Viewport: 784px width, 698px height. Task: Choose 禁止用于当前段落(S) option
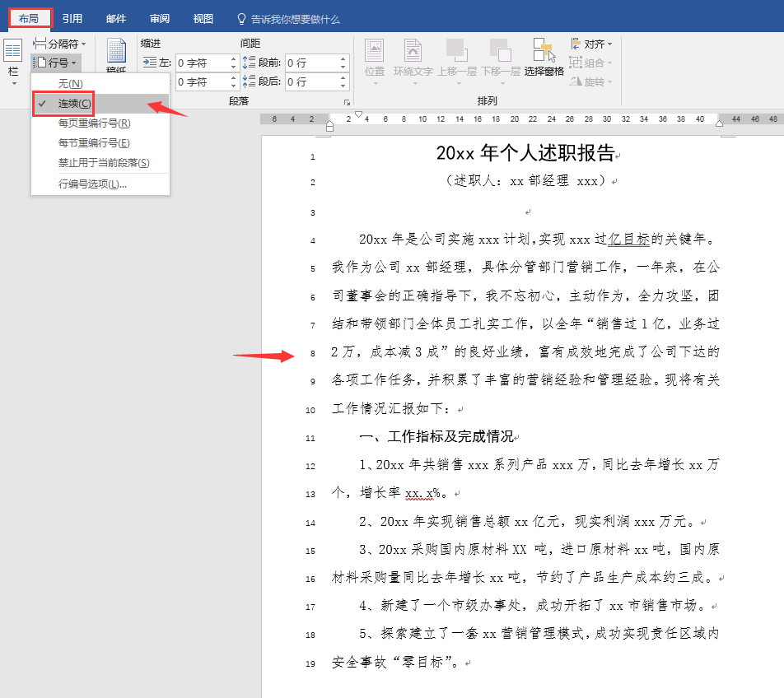(100, 163)
